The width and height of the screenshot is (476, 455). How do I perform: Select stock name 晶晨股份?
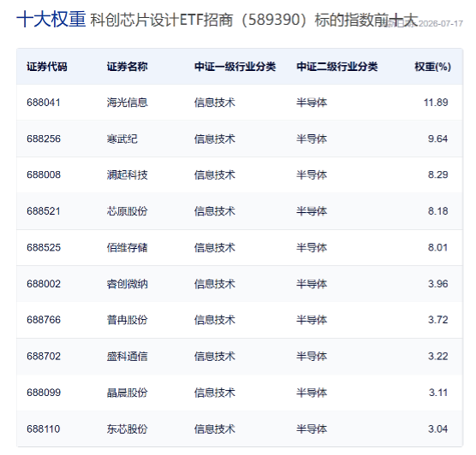(x=127, y=393)
